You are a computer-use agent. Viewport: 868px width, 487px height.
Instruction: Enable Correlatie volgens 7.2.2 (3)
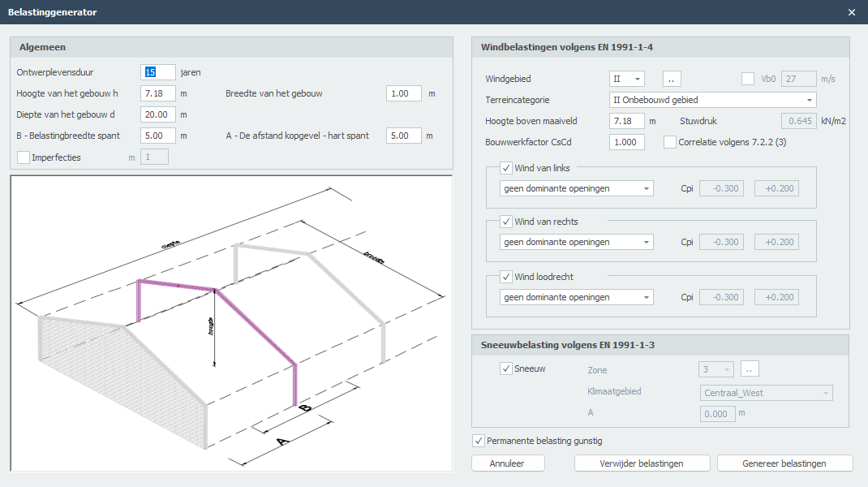click(x=670, y=142)
